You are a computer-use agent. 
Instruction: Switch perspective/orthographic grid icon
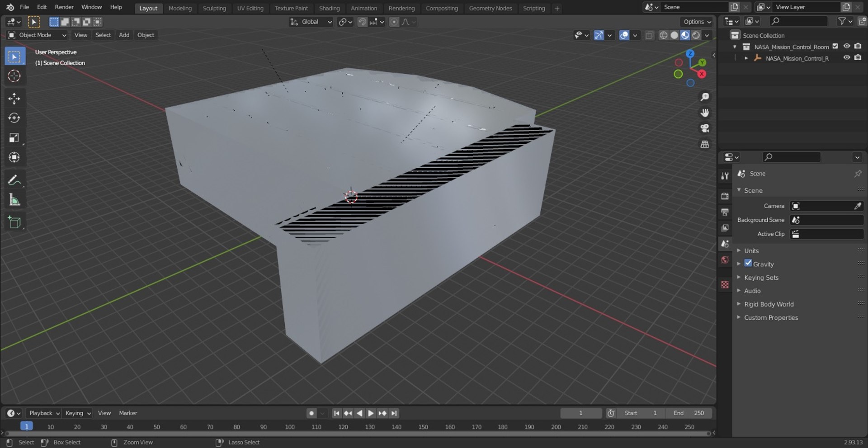[704, 144]
